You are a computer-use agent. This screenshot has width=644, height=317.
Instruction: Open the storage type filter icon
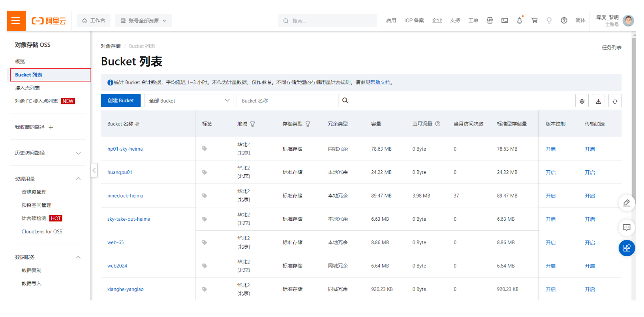pyautogui.click(x=308, y=124)
